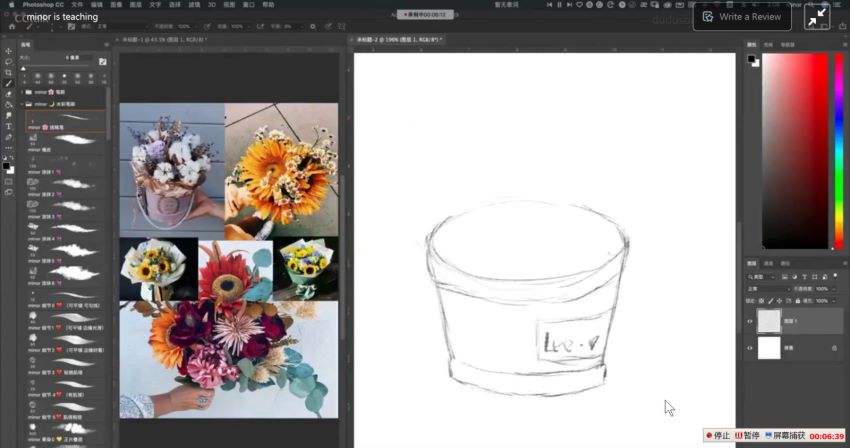The width and height of the screenshot is (850, 448).
Task: Toggle visibility of the background layer
Action: 750,348
